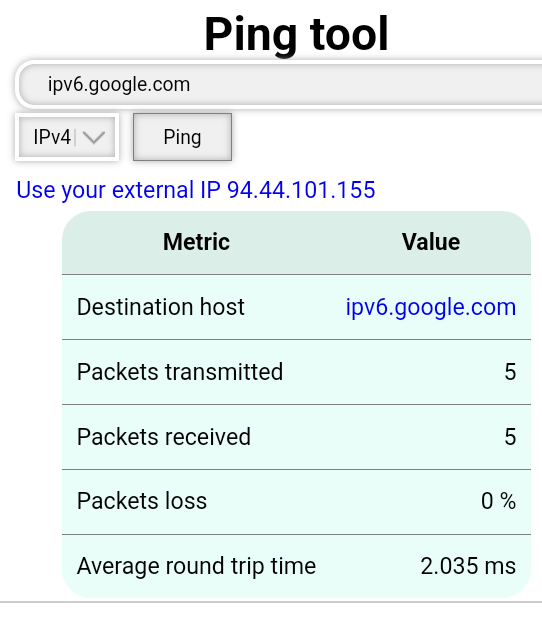Click the Packets transmitted value 5
This screenshot has height=617, width=542.
click(x=510, y=372)
